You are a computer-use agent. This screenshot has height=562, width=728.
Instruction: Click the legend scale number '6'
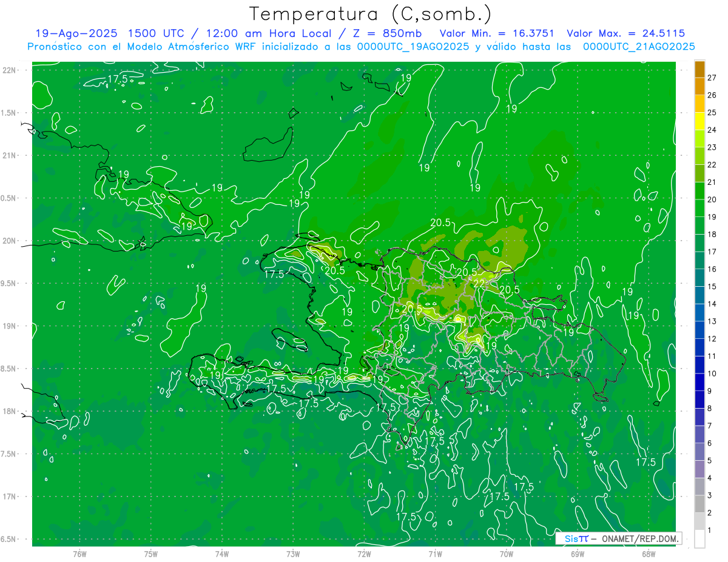tap(710, 443)
